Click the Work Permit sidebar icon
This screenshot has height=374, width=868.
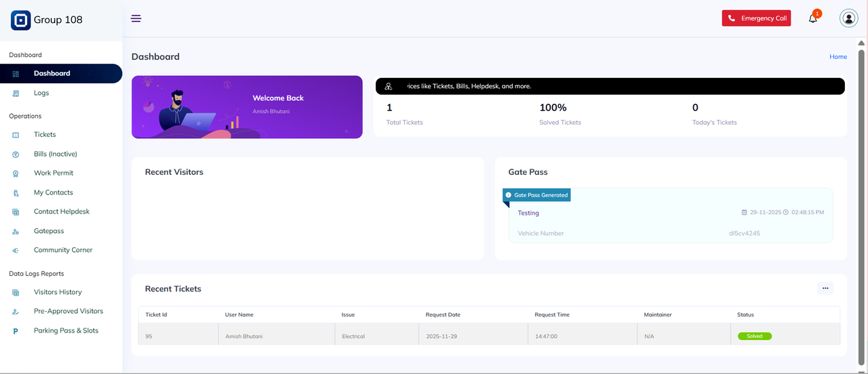(x=16, y=173)
